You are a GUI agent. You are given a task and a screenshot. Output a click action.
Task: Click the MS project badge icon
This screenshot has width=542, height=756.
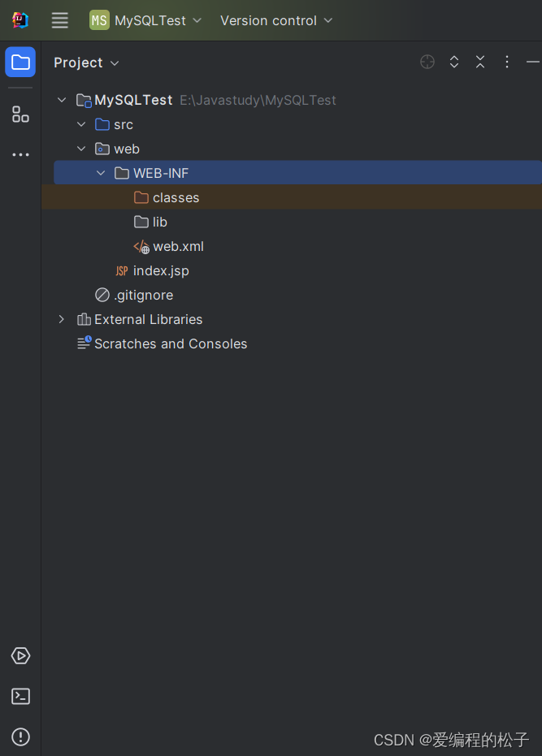coord(99,20)
